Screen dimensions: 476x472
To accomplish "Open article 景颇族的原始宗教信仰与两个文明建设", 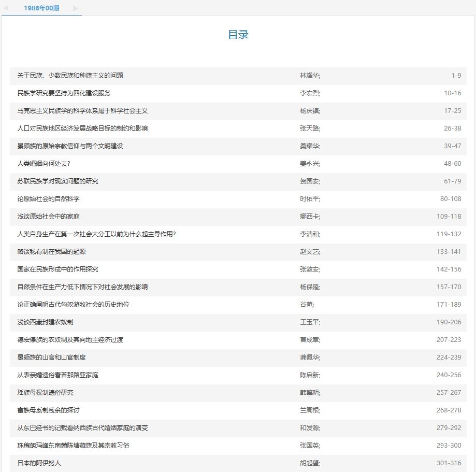I will click(70, 146).
